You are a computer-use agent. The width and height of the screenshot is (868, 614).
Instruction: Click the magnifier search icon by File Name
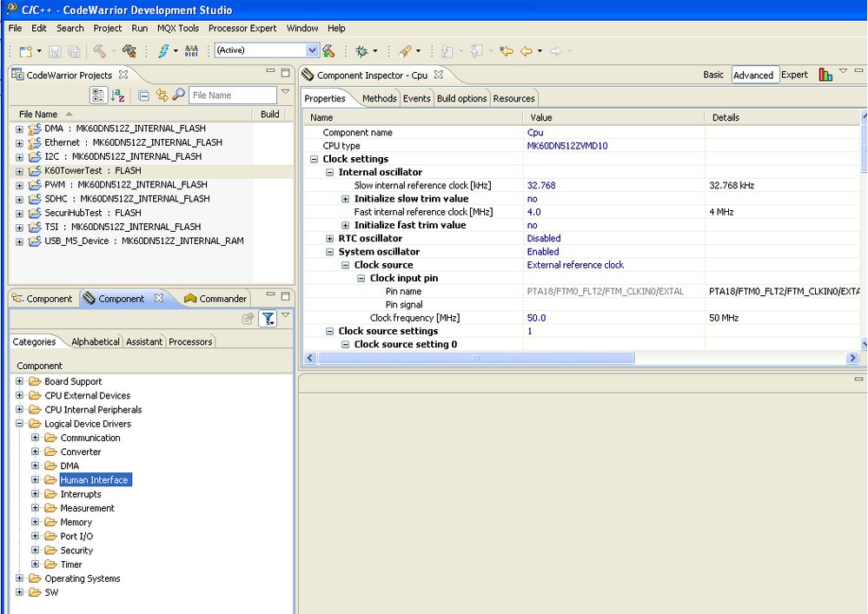(x=178, y=96)
